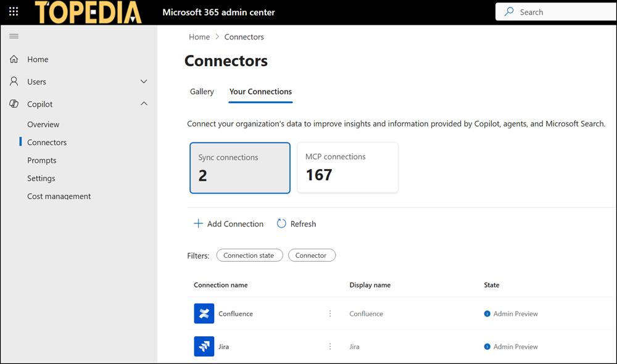Collapse the Copilot section chevron
This screenshot has height=364, width=617.
pyautogui.click(x=144, y=104)
